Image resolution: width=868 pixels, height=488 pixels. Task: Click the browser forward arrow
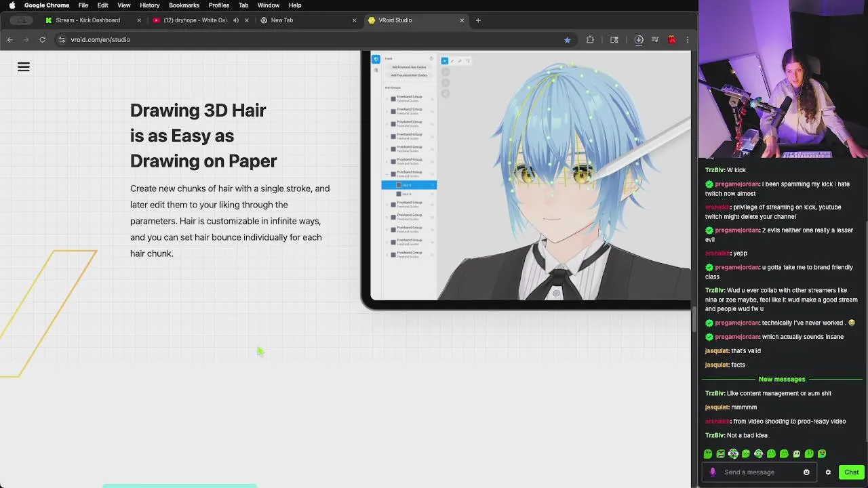click(26, 40)
